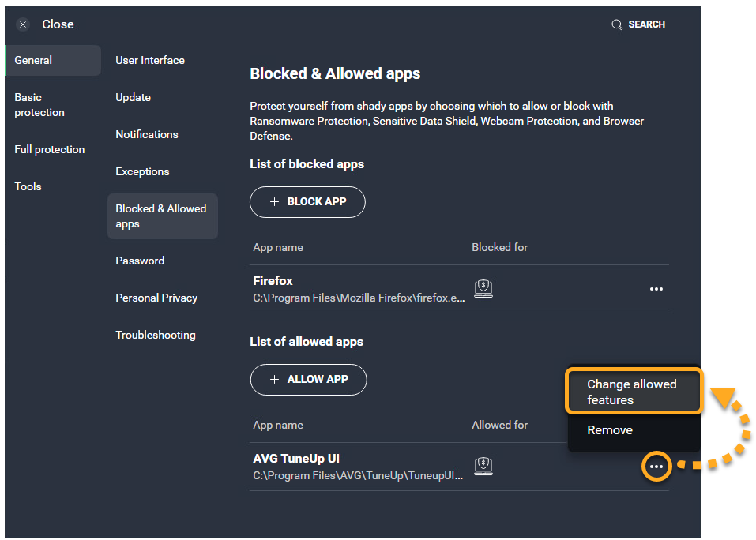
Task: Open the Notifications settings page
Action: click(147, 134)
